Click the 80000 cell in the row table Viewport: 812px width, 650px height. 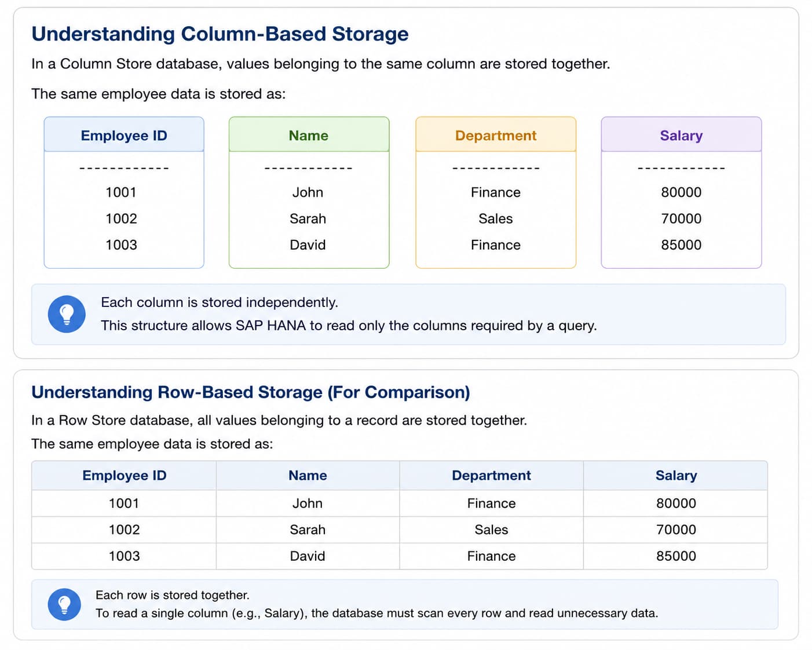pos(676,503)
